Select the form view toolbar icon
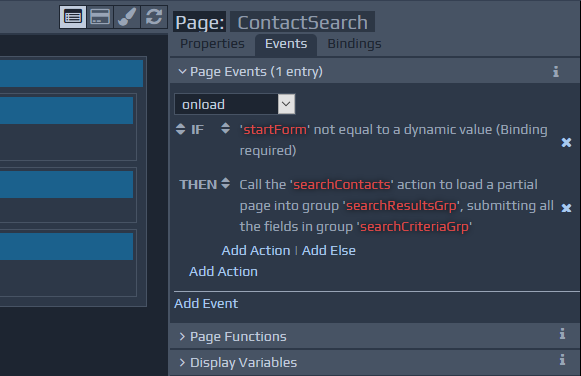Image resolution: width=581 pixels, height=376 pixels. [73, 17]
